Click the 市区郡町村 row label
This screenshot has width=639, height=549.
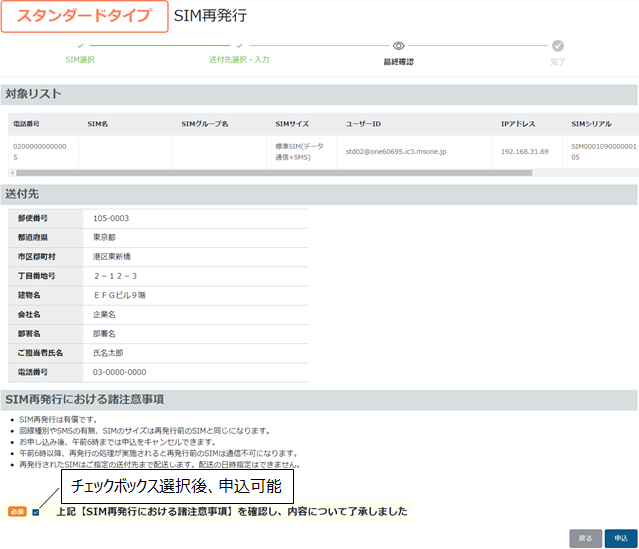coord(36,257)
